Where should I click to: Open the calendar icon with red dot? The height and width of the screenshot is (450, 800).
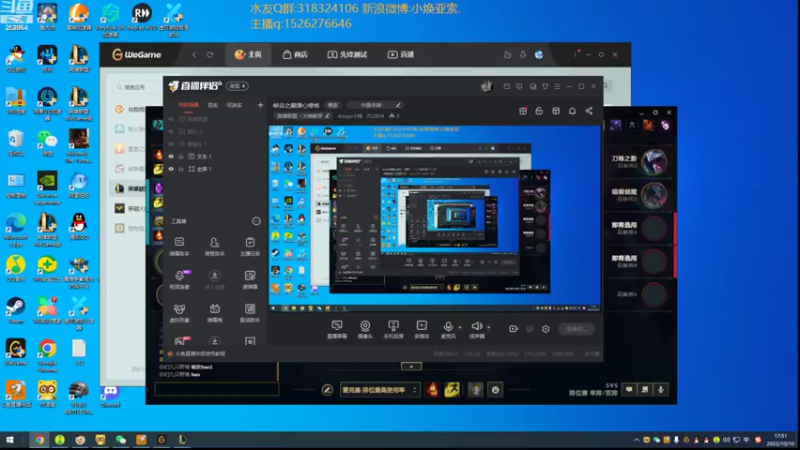[x=523, y=111]
